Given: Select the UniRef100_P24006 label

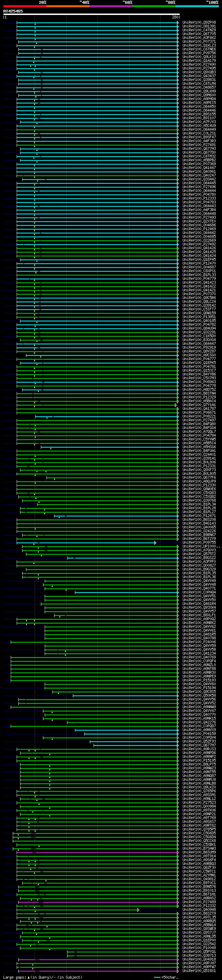Looking at the screenshot, I should [x=199, y=642].
